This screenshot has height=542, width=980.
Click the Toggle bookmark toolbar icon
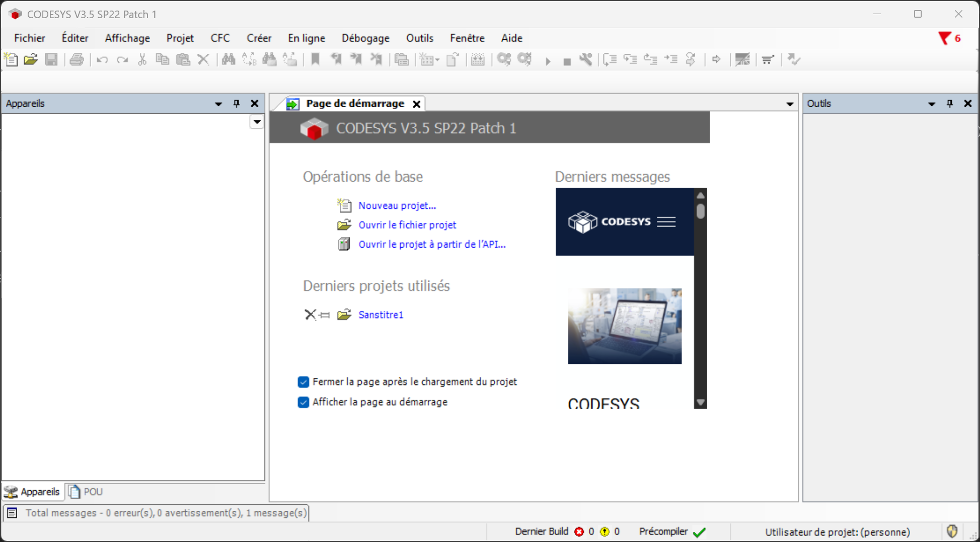pos(316,59)
